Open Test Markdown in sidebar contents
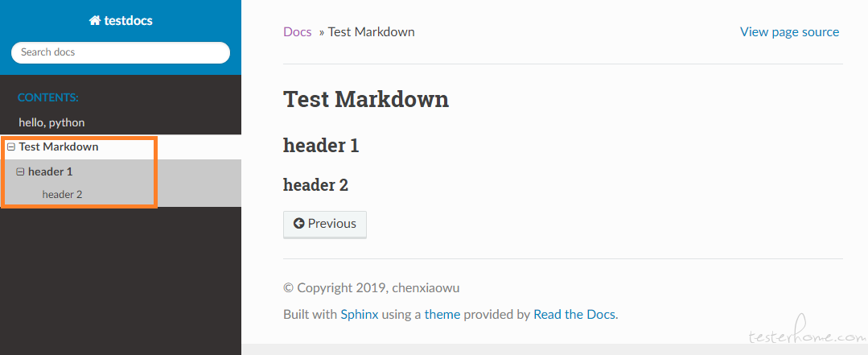Image resolution: width=868 pixels, height=355 pixels. [x=59, y=147]
